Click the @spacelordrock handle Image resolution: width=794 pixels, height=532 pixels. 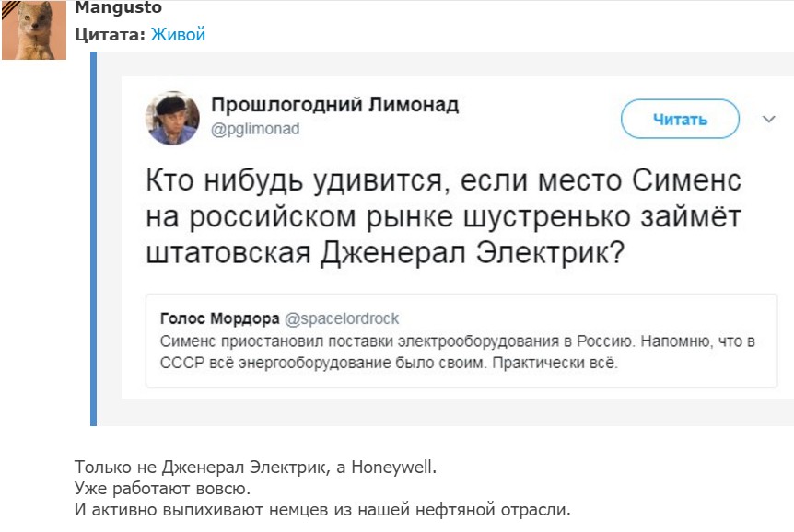click(x=342, y=319)
